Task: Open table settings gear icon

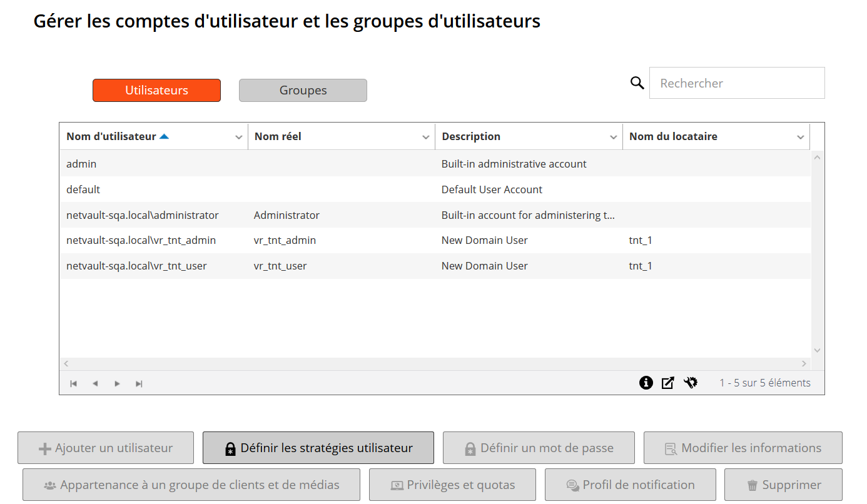Action: (x=691, y=383)
